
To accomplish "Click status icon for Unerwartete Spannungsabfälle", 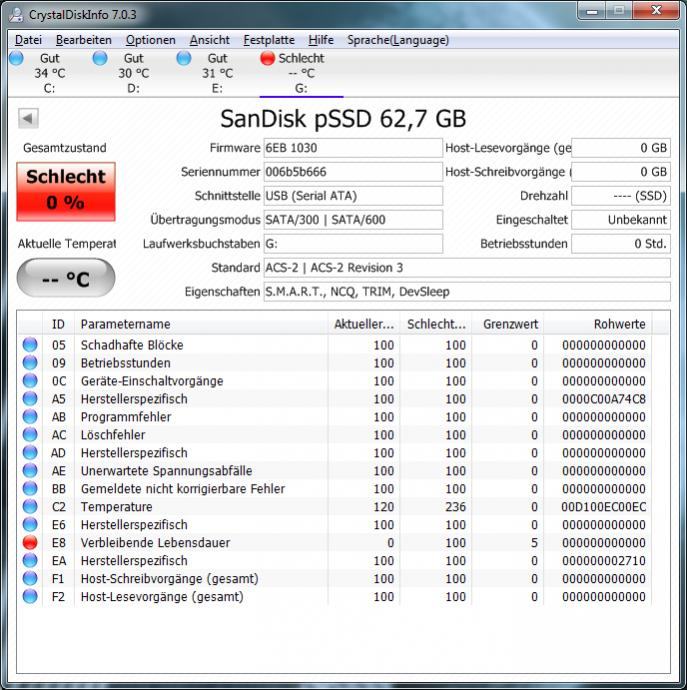I will 30,470.
